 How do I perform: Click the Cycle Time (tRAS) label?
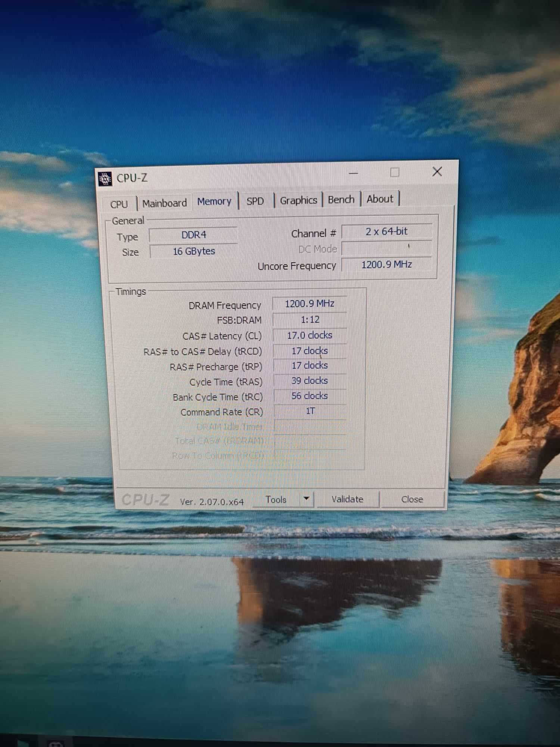click(x=226, y=382)
